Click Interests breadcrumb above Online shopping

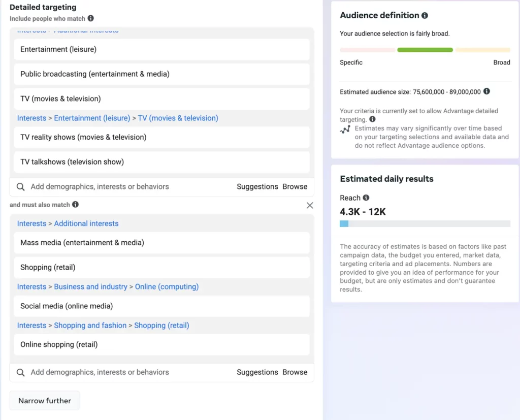pyautogui.click(x=31, y=326)
